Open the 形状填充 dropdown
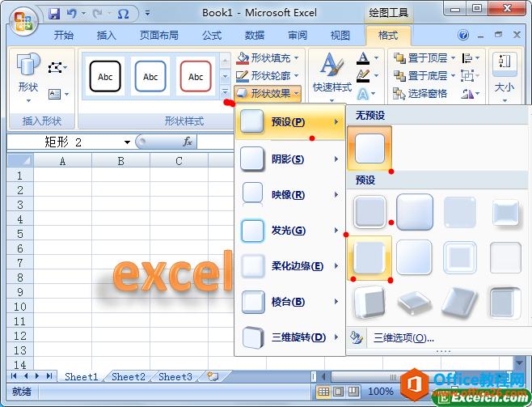 pyautogui.click(x=268, y=58)
